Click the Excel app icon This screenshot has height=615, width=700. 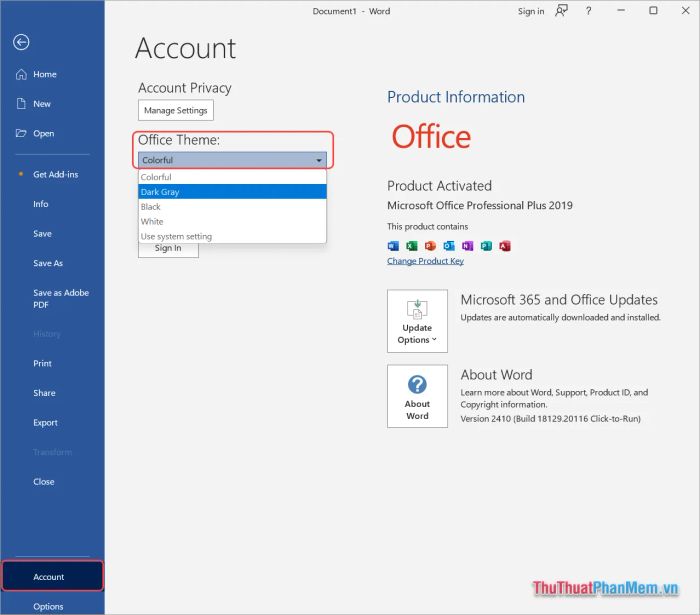click(x=412, y=246)
